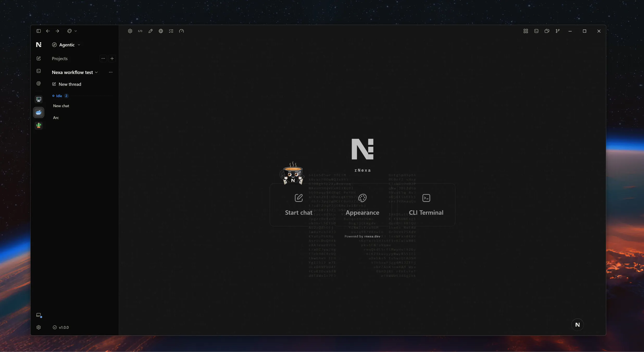
Task: Select the blue whale workspace icon
Action: (39, 113)
